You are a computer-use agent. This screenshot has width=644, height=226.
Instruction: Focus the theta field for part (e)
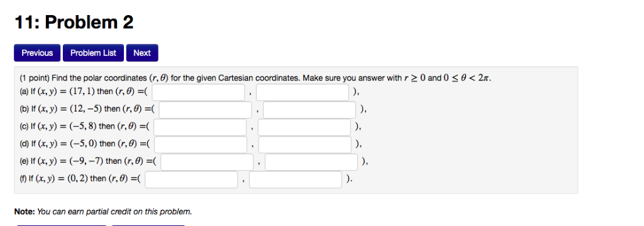(311, 162)
